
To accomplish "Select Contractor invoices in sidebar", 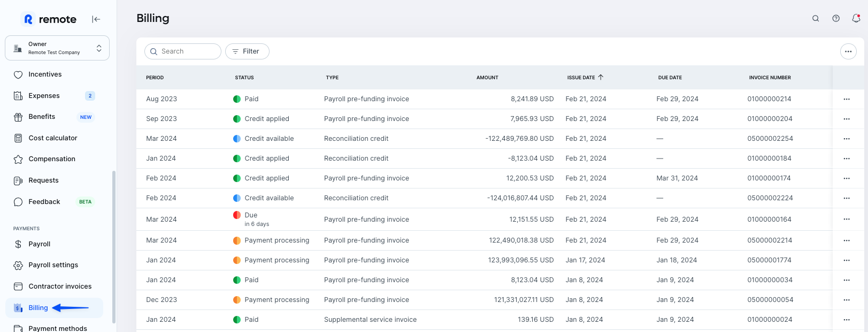I will [60, 286].
